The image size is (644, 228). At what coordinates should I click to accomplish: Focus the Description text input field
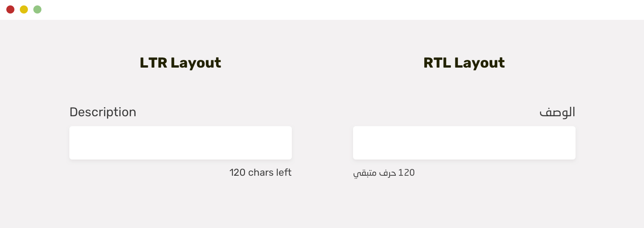[180, 142]
